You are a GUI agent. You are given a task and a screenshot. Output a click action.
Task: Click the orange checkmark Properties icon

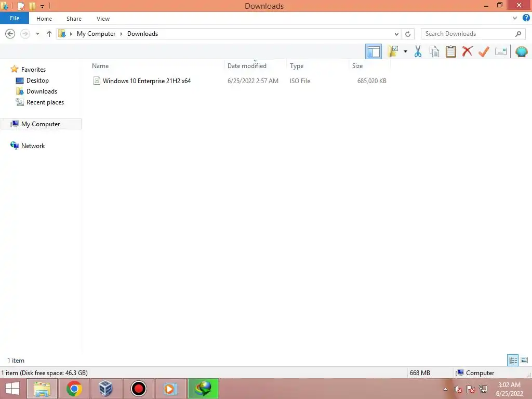[x=484, y=51]
